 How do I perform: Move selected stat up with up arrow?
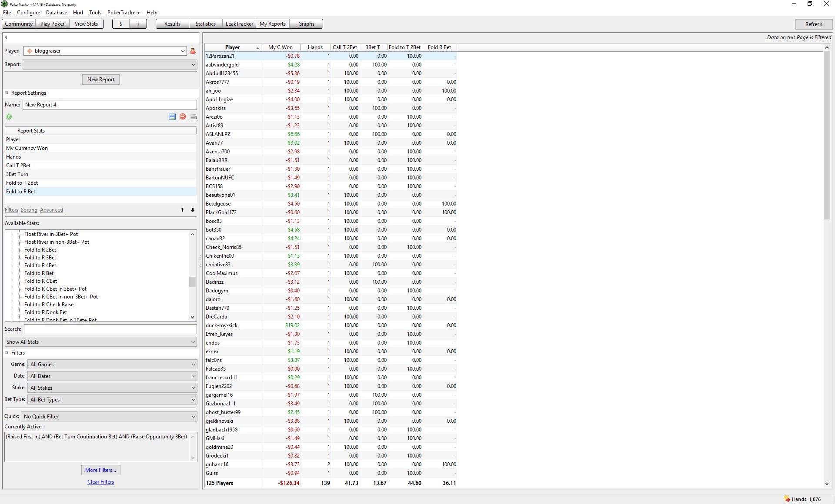[x=183, y=210]
